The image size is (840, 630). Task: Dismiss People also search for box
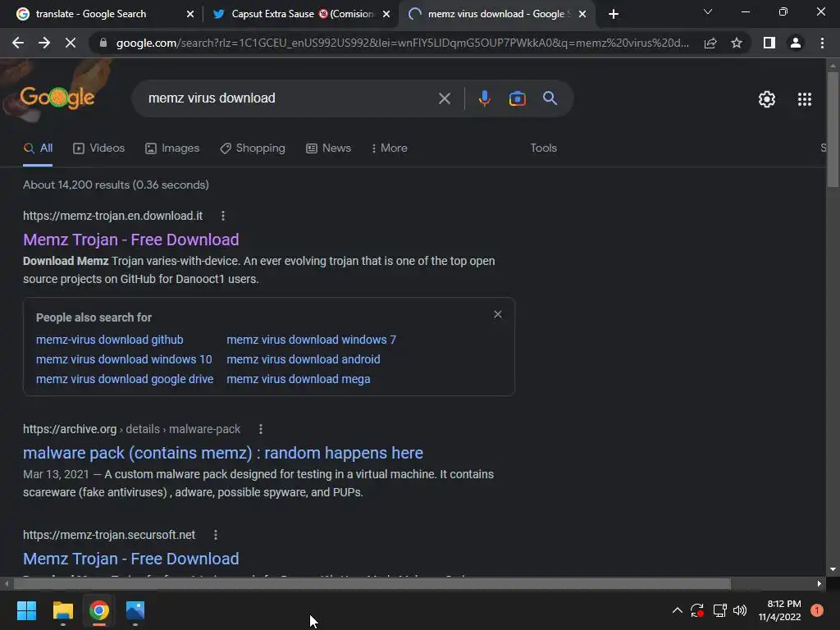[498, 314]
